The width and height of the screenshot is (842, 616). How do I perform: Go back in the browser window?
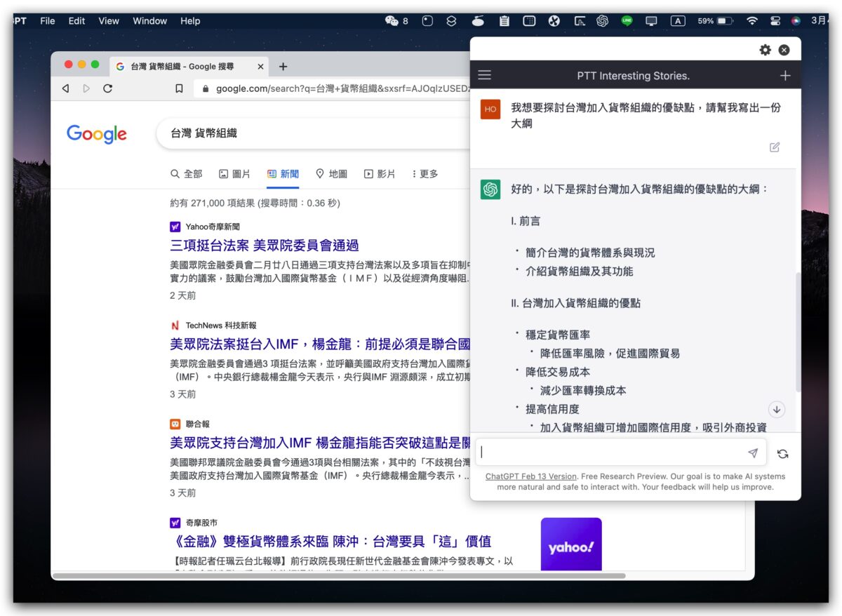[x=65, y=88]
